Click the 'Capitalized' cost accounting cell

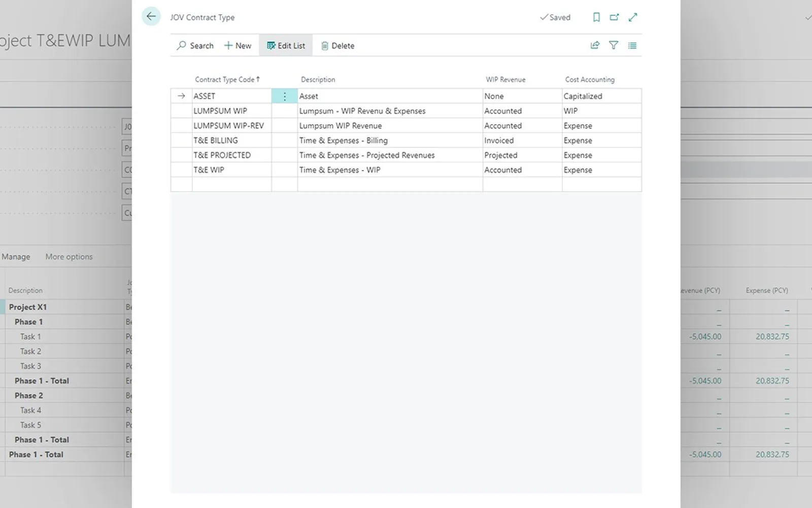[x=601, y=96]
